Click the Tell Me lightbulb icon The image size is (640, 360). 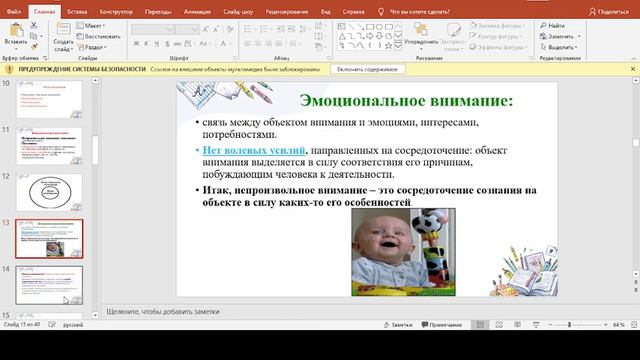pos(381,12)
